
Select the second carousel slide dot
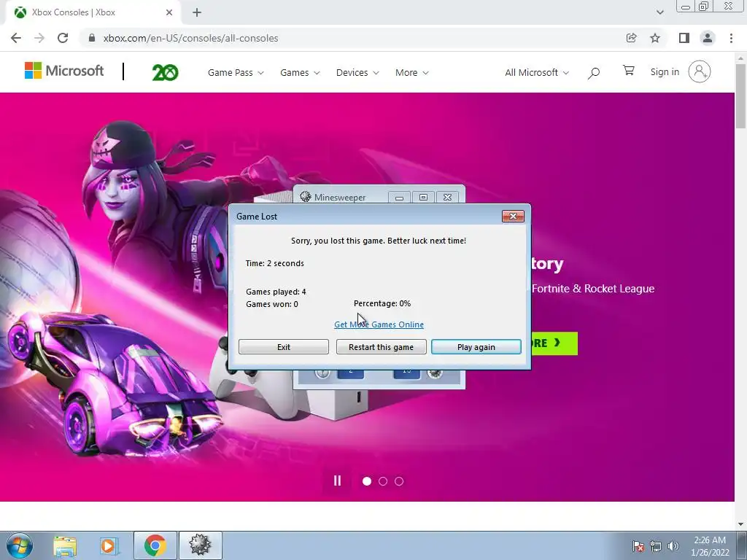[383, 481]
